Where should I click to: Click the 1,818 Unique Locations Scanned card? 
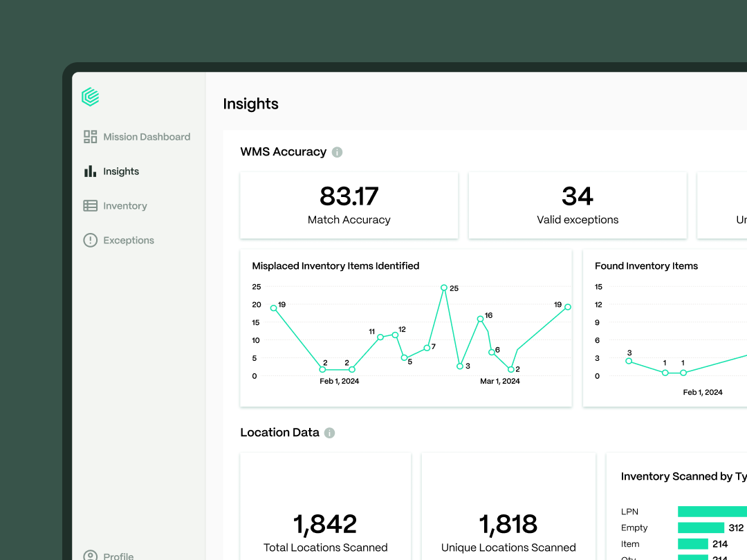click(x=508, y=507)
